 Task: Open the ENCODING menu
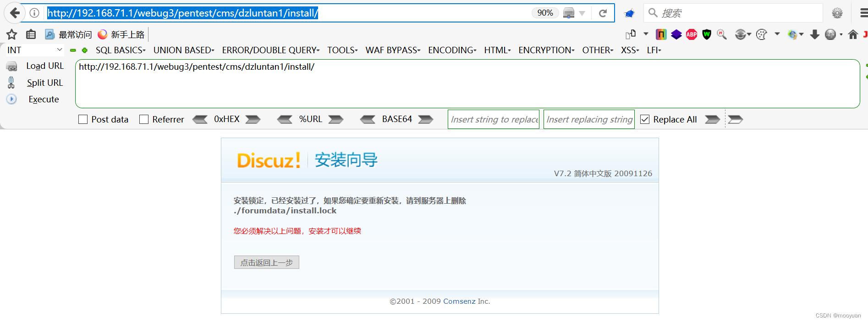coord(452,50)
